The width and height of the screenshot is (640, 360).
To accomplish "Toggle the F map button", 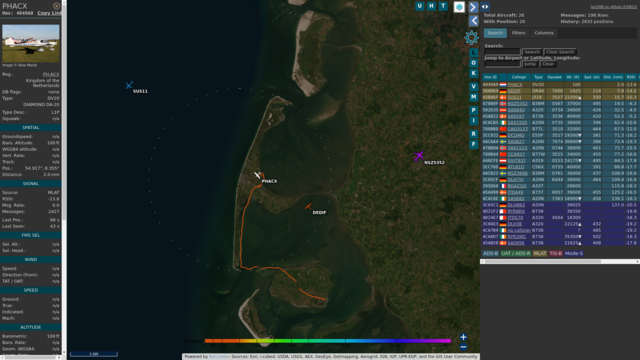I will click(x=473, y=144).
